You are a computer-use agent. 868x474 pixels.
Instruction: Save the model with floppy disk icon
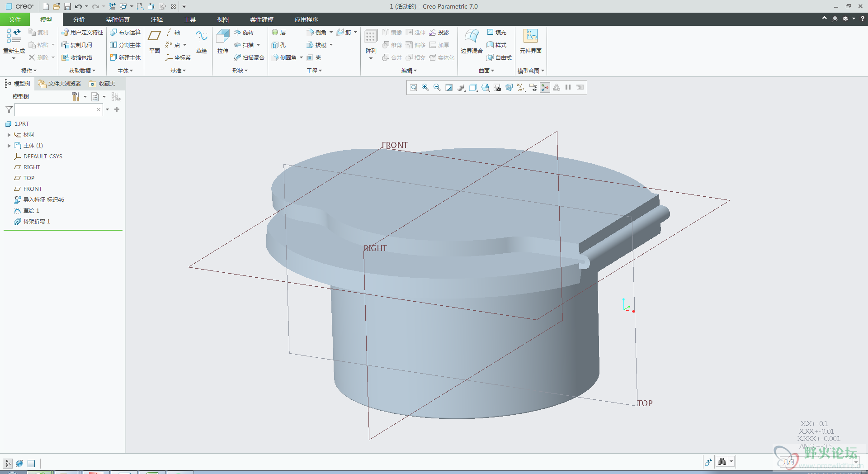tap(67, 6)
